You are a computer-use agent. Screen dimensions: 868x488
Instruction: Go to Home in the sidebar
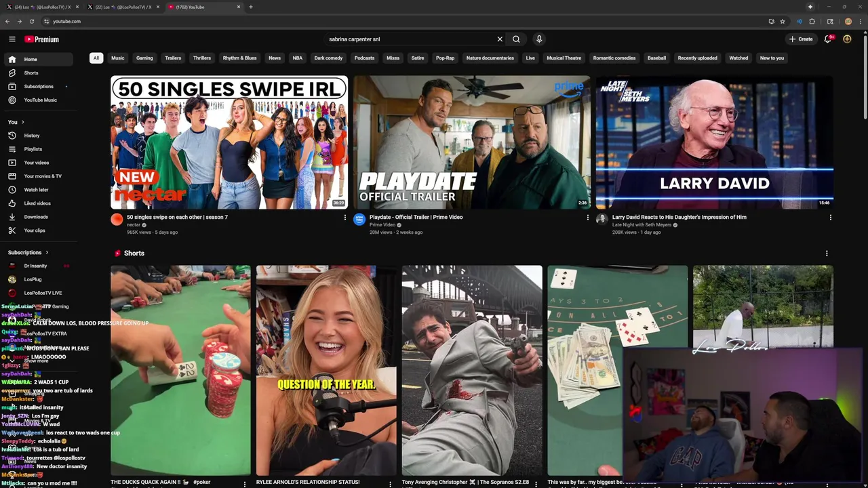(38, 59)
